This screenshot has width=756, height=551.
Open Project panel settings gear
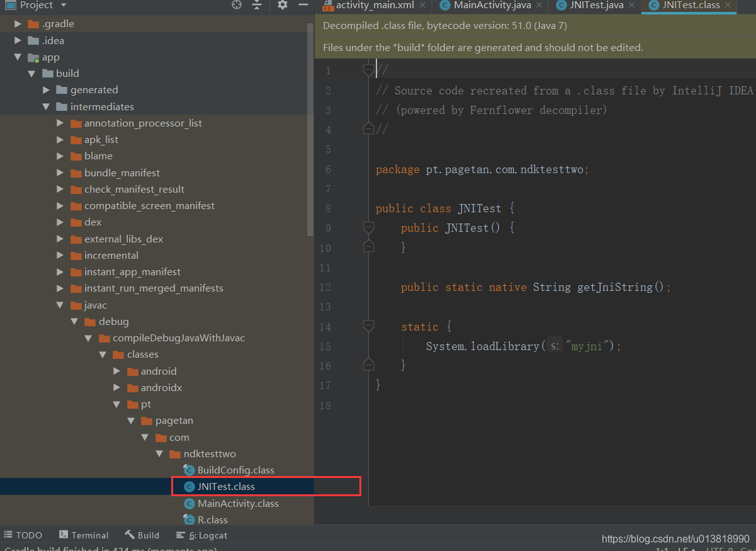pyautogui.click(x=283, y=5)
